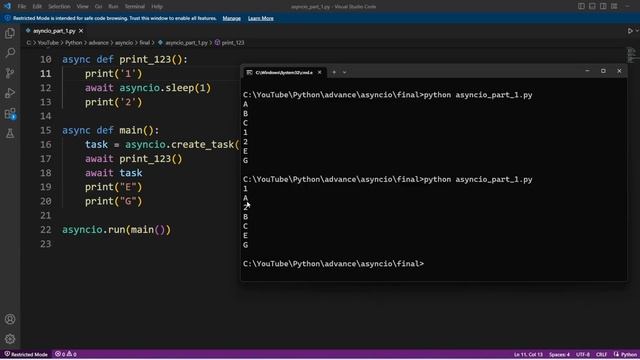This screenshot has width=640, height=360.
Task: Click the first python command in terminal
Action: pos(478,95)
